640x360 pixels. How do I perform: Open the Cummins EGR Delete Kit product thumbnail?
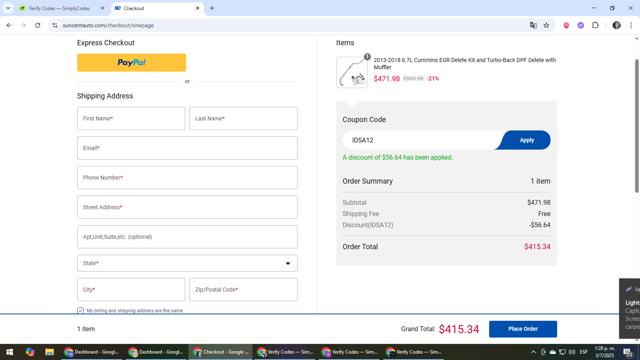point(352,72)
